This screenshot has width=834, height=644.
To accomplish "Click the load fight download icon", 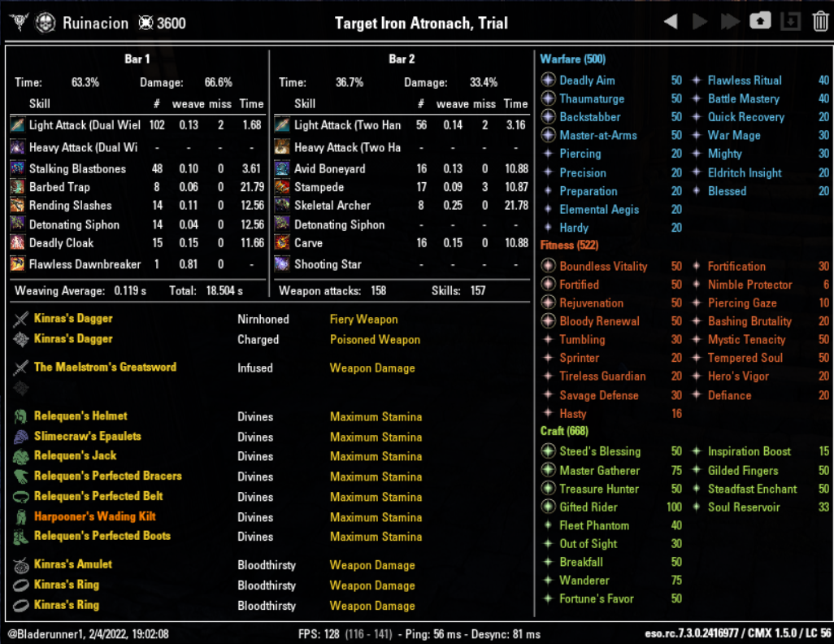I will click(x=791, y=21).
